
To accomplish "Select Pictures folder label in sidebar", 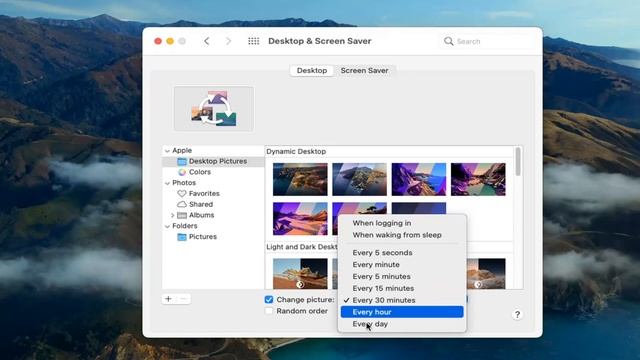I will click(x=202, y=237).
